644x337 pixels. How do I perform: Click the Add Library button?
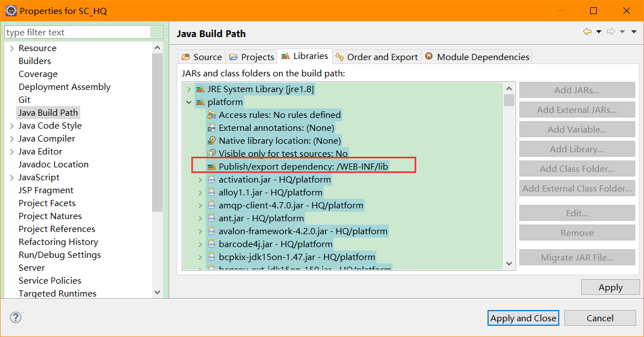point(577,149)
